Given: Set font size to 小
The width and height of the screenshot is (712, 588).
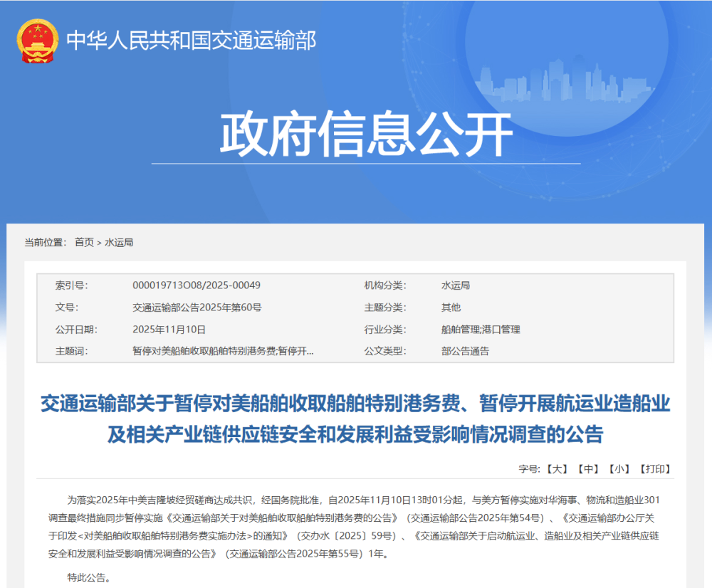Looking at the screenshot, I should coord(619,469).
